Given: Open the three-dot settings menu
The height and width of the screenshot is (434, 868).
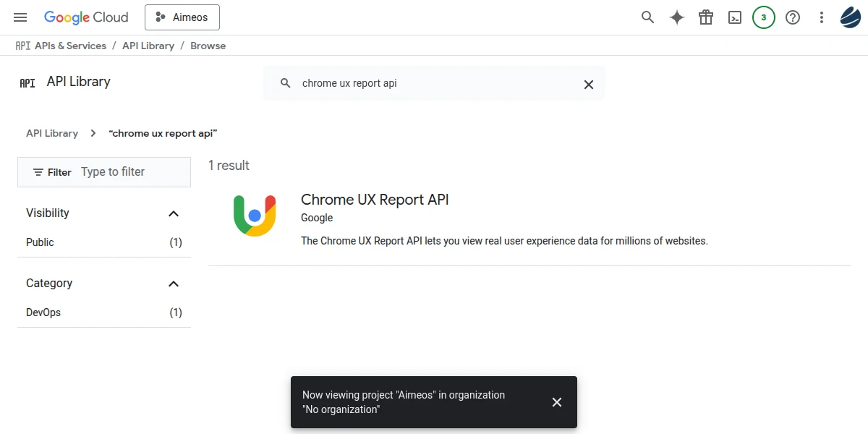Looking at the screenshot, I should coord(821,17).
